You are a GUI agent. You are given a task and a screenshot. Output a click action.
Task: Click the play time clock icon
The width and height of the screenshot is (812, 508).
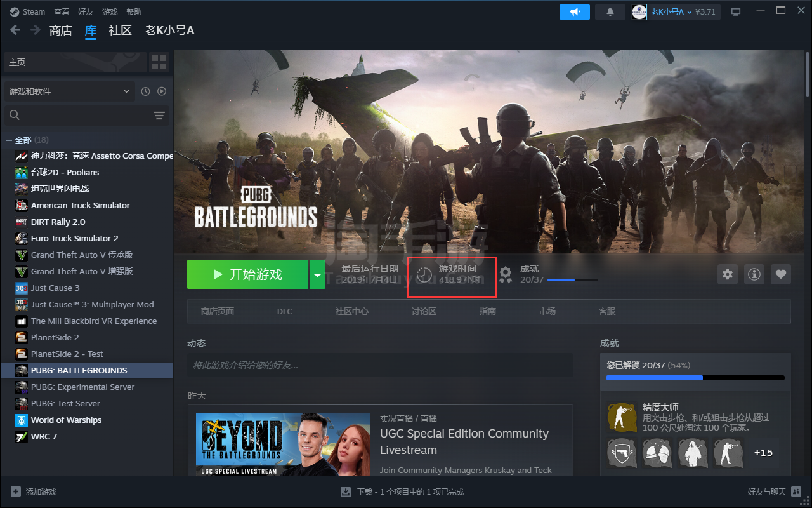coord(424,274)
